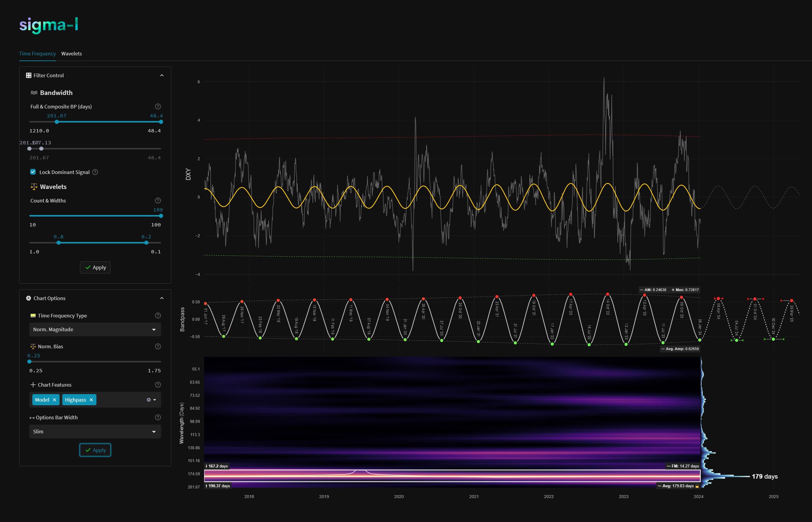Select the Time Frequency tab
Screen dimensions: 812x522
[37, 54]
